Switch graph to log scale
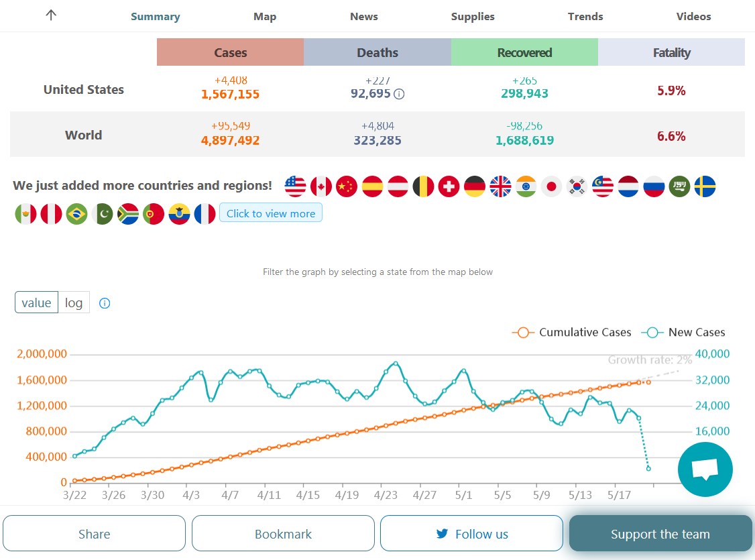 74,302
